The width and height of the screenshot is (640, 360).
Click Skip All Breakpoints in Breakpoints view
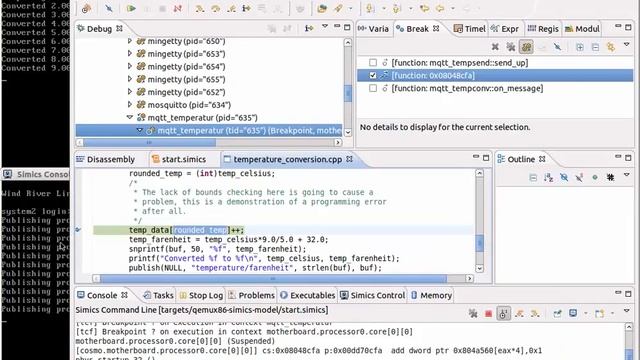point(557,47)
